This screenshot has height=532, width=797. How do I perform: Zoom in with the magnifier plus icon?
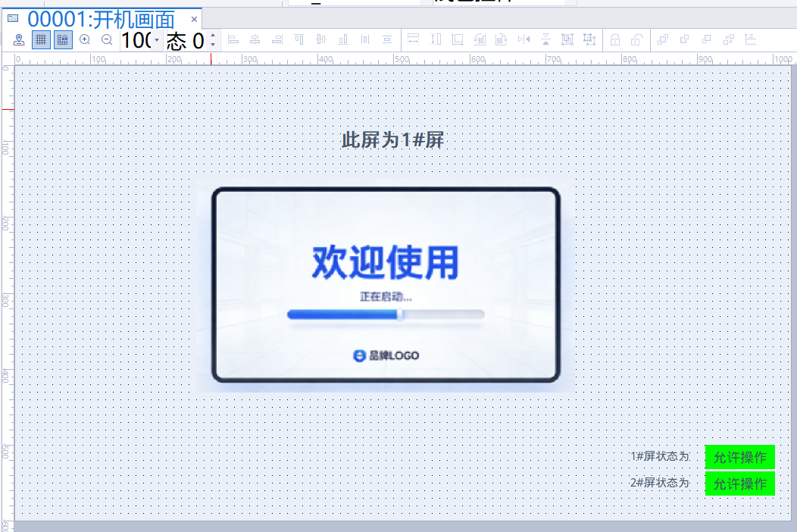85,39
